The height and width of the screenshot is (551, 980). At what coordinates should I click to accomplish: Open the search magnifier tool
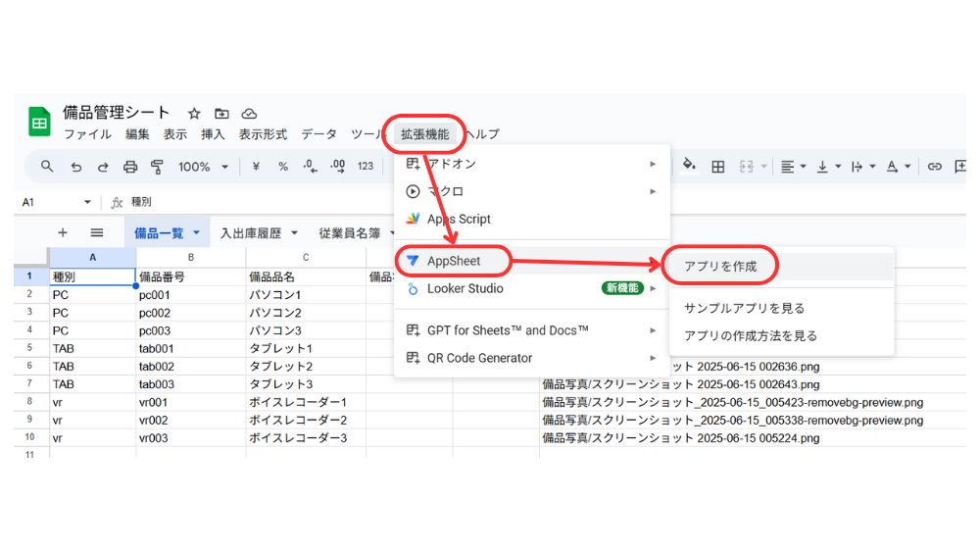coord(47,167)
